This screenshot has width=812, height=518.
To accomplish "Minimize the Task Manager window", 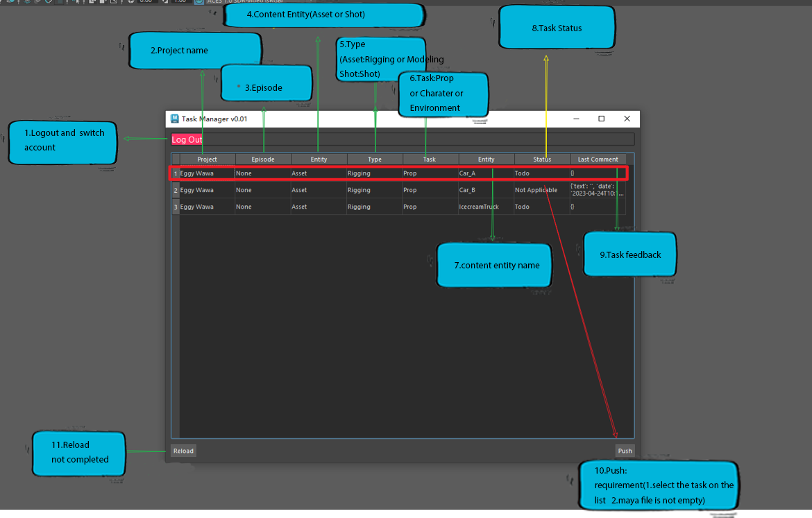I will (x=576, y=119).
